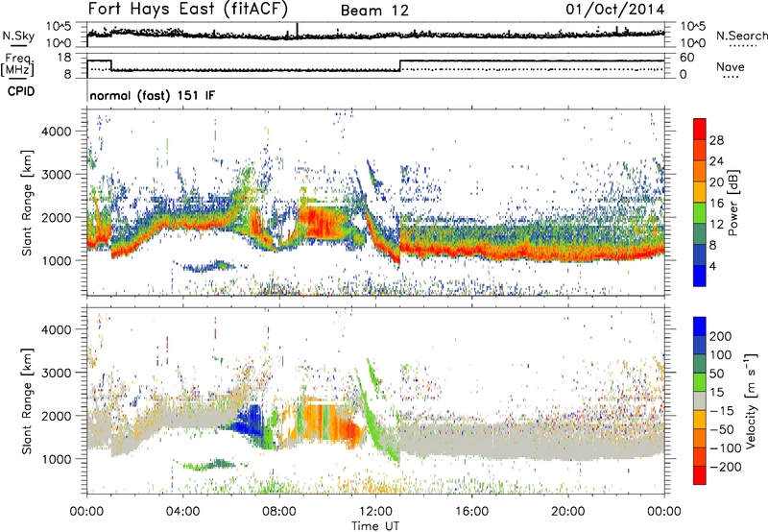Image resolution: width=768 pixels, height=532 pixels.
Task: Click the blue velocity patch near 07:00
Action: [250, 421]
